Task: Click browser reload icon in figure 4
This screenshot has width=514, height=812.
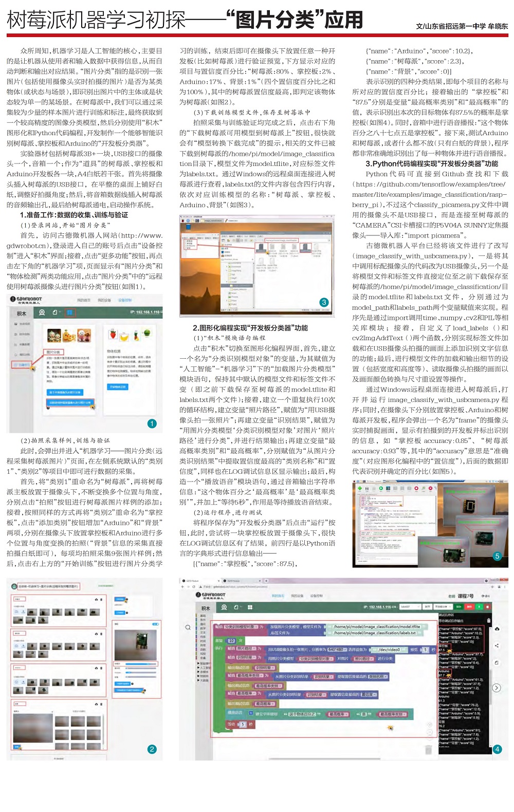Action: (x=193, y=586)
